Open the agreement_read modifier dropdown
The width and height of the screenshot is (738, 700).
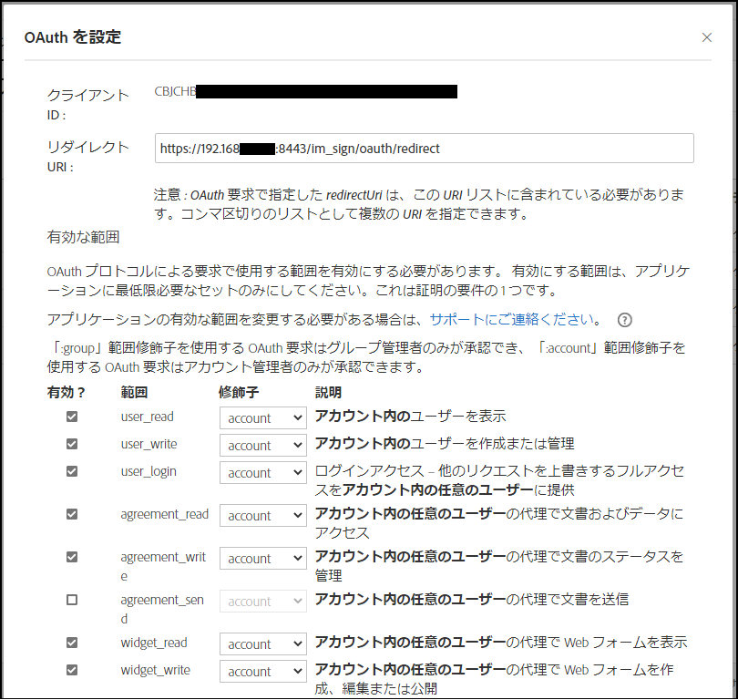point(262,515)
